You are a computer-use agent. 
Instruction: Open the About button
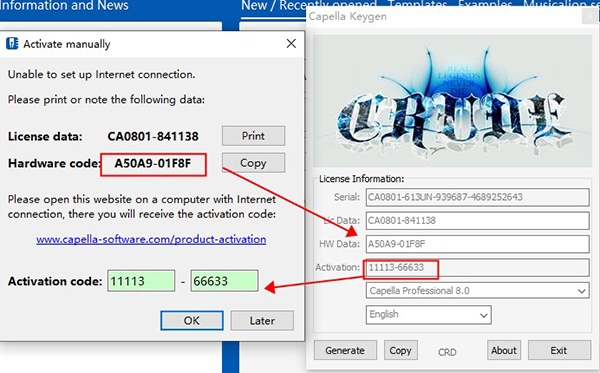pos(504,350)
